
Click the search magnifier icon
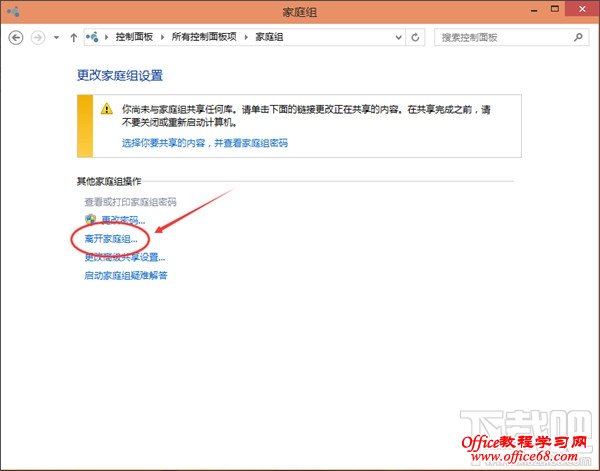(x=578, y=37)
